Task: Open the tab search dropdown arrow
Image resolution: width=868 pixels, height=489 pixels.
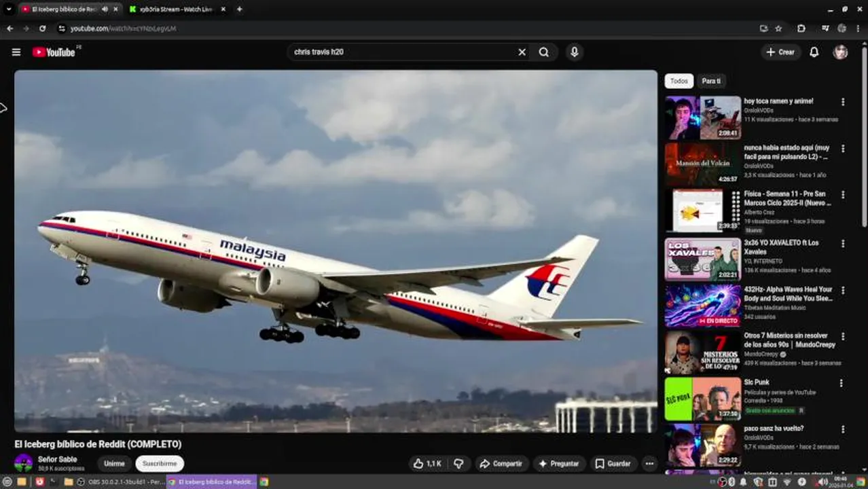Action: pyautogui.click(x=8, y=10)
